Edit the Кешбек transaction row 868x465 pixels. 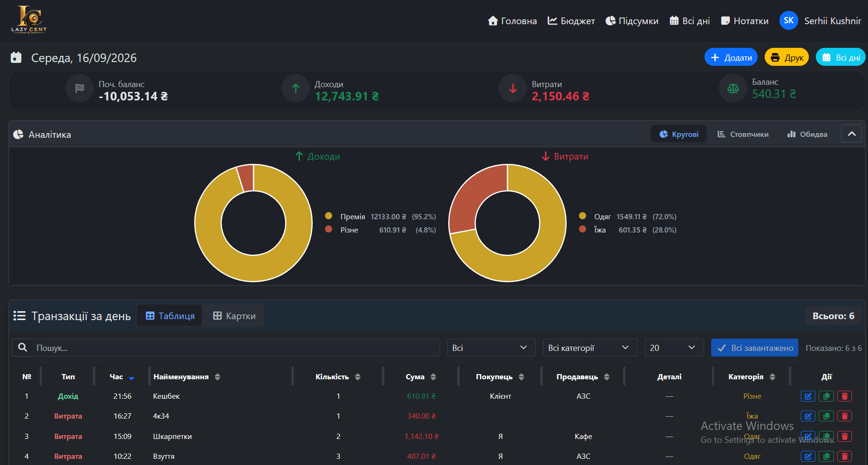point(808,396)
